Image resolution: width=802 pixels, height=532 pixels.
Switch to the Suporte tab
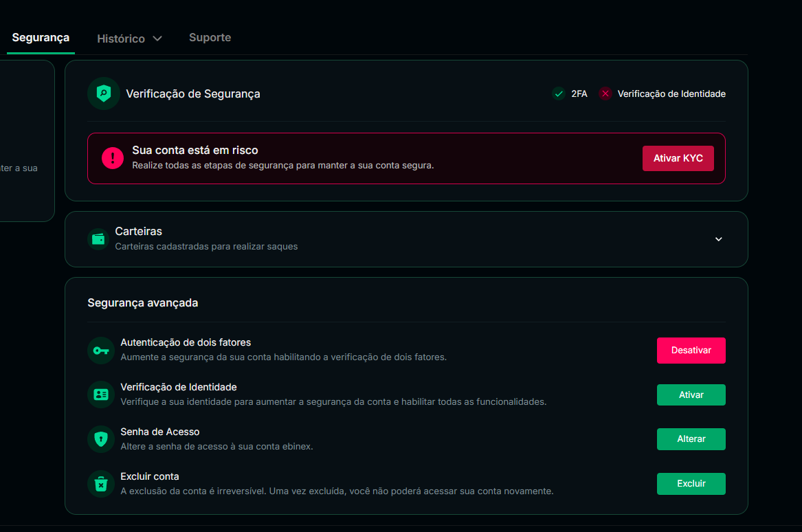point(210,38)
